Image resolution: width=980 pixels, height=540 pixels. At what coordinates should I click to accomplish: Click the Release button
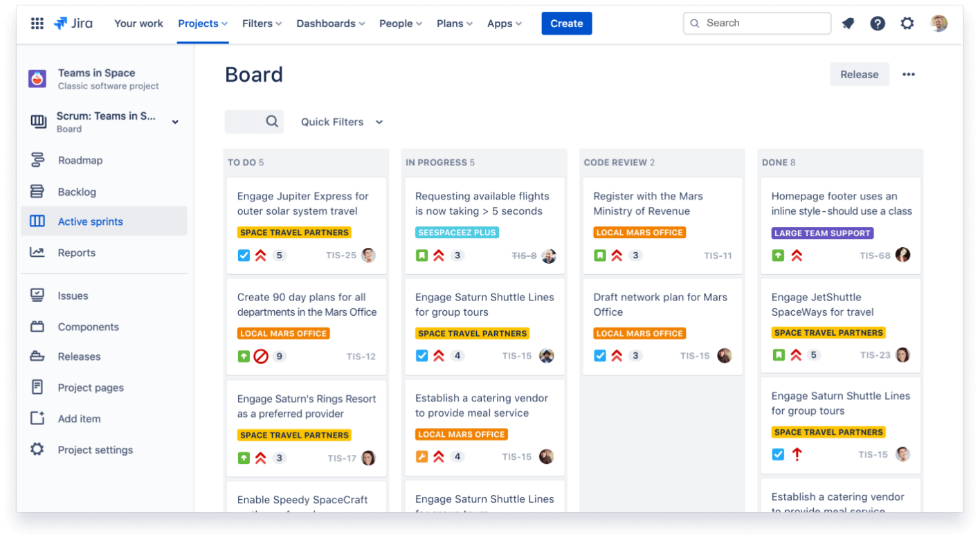tap(860, 74)
